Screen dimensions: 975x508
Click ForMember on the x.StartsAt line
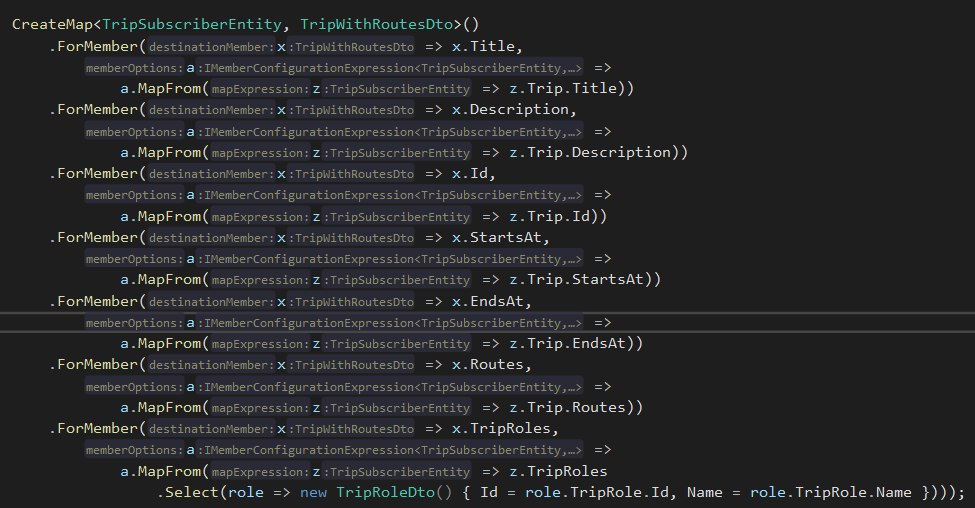click(98, 238)
